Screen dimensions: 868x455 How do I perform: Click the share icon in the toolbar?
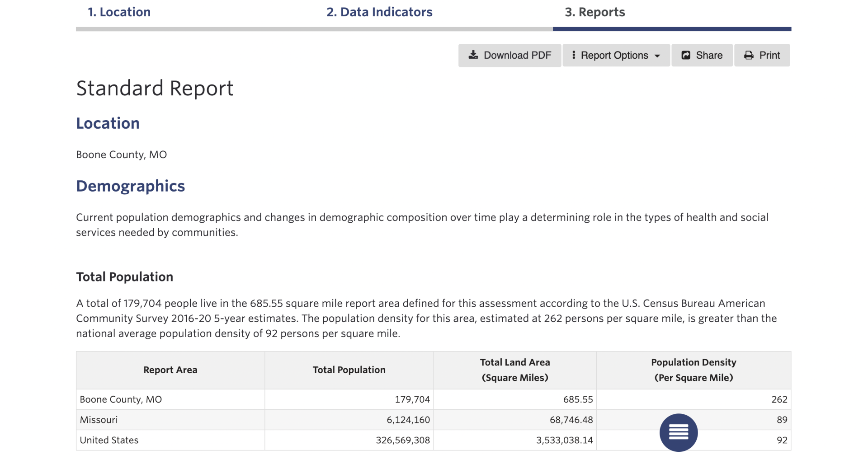point(686,55)
